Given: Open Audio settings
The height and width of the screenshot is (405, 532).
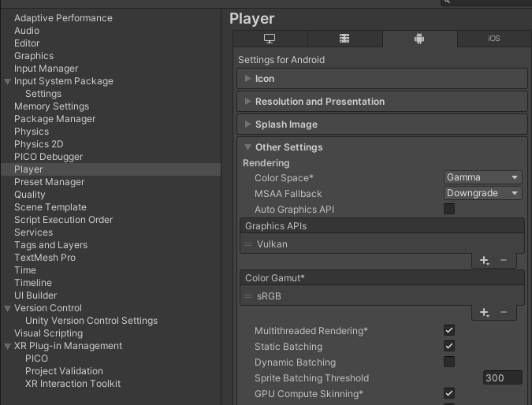Looking at the screenshot, I should [27, 31].
